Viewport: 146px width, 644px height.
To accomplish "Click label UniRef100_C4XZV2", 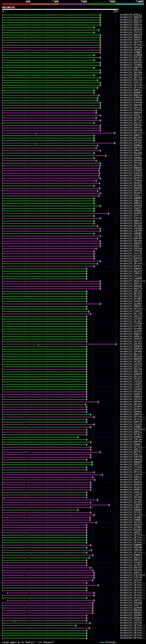I will point(131,620).
